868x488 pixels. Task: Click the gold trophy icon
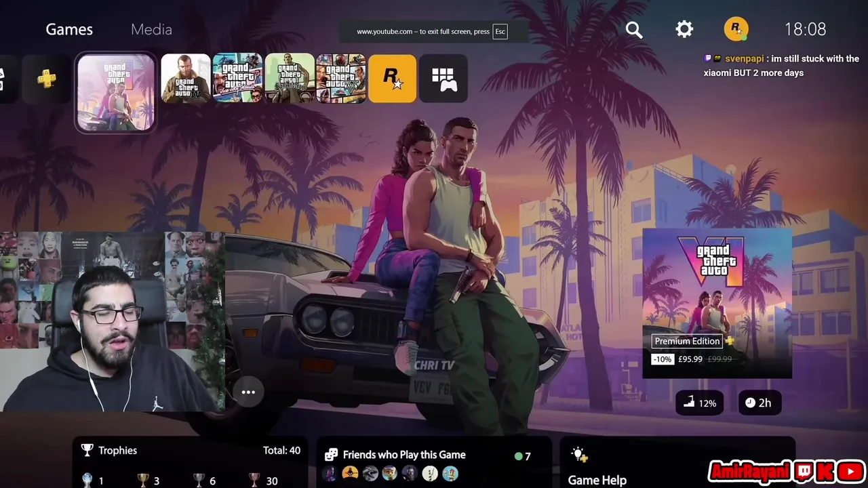[143, 481]
